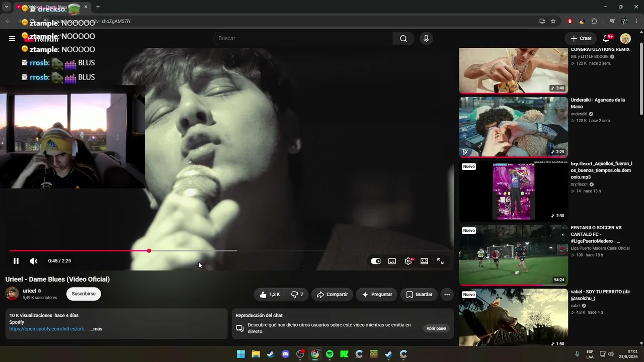
Task: Share the video with Compartir
Action: [332, 295]
